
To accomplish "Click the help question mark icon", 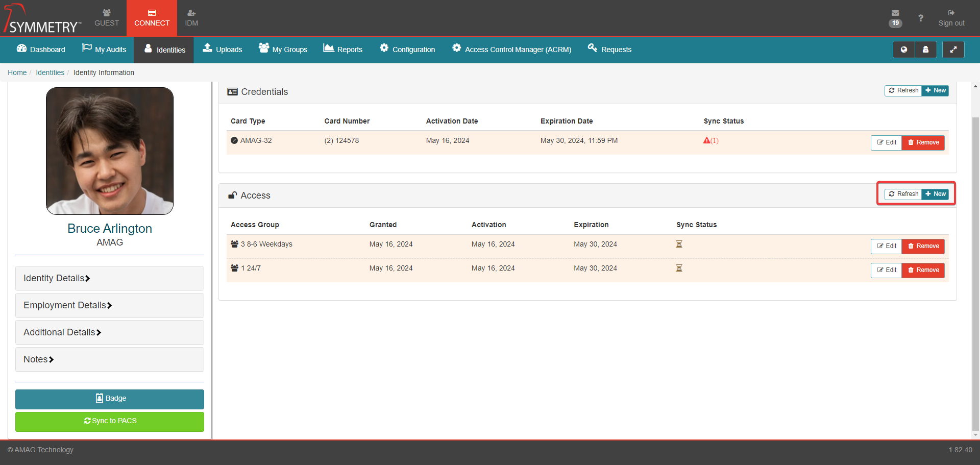I will (920, 18).
